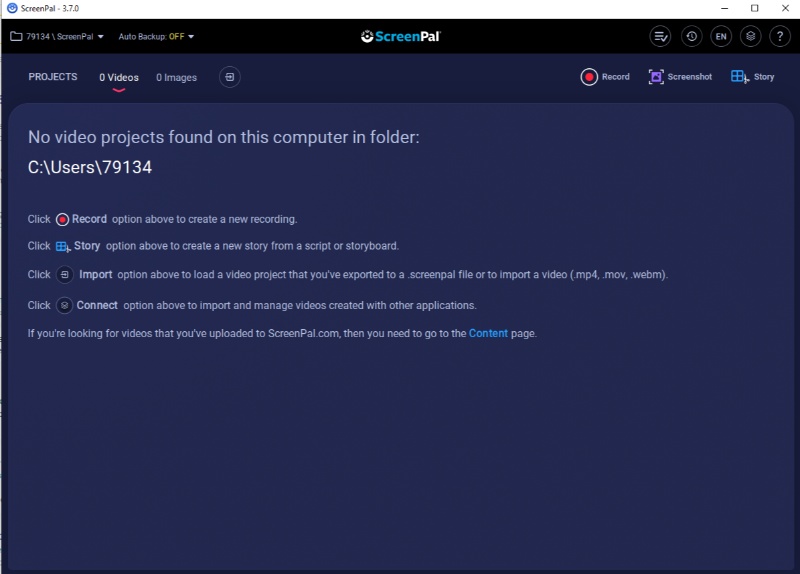Create a new Story project
The image size is (800, 574).
753,77
